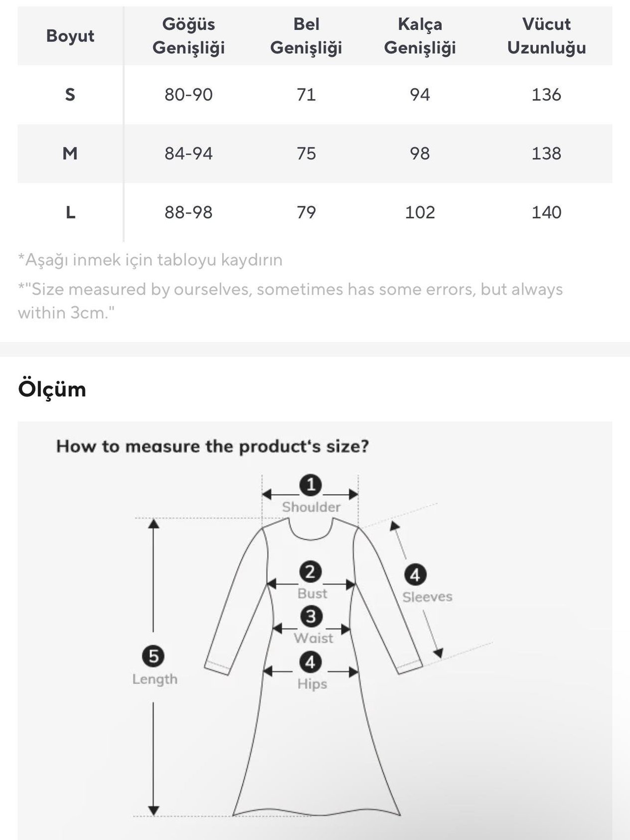Viewport: 630px width, 840px height.
Task: Click the Bel Genişliği column header
Action: click(306, 36)
